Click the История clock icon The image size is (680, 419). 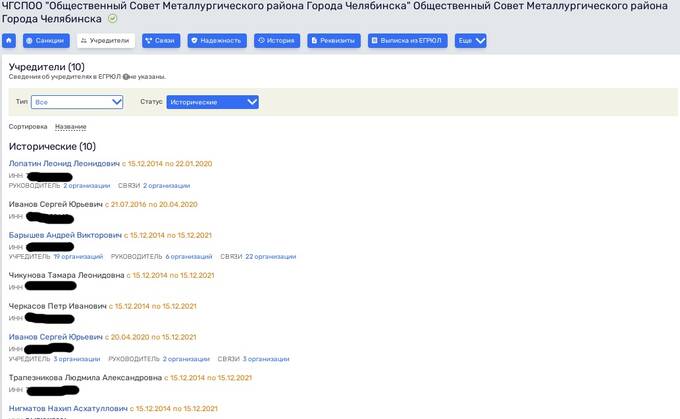click(261, 40)
